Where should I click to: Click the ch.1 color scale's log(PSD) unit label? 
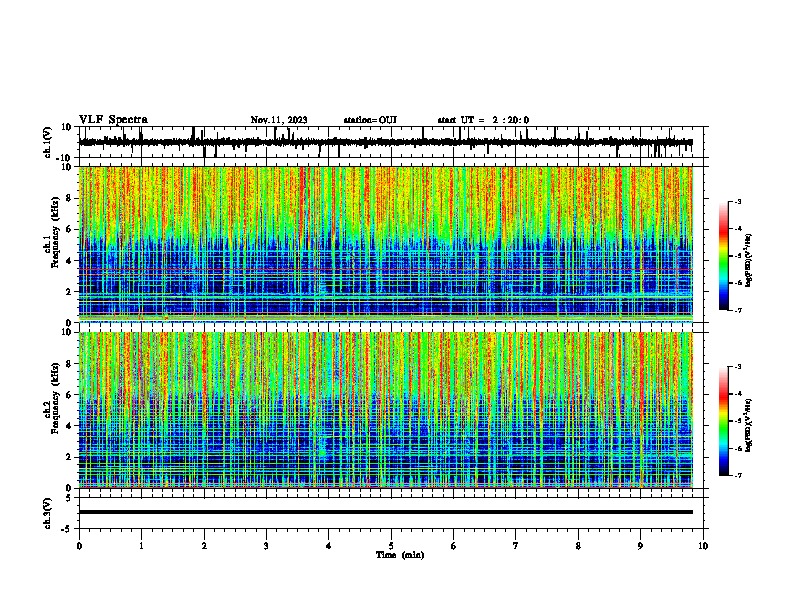[x=749, y=261]
